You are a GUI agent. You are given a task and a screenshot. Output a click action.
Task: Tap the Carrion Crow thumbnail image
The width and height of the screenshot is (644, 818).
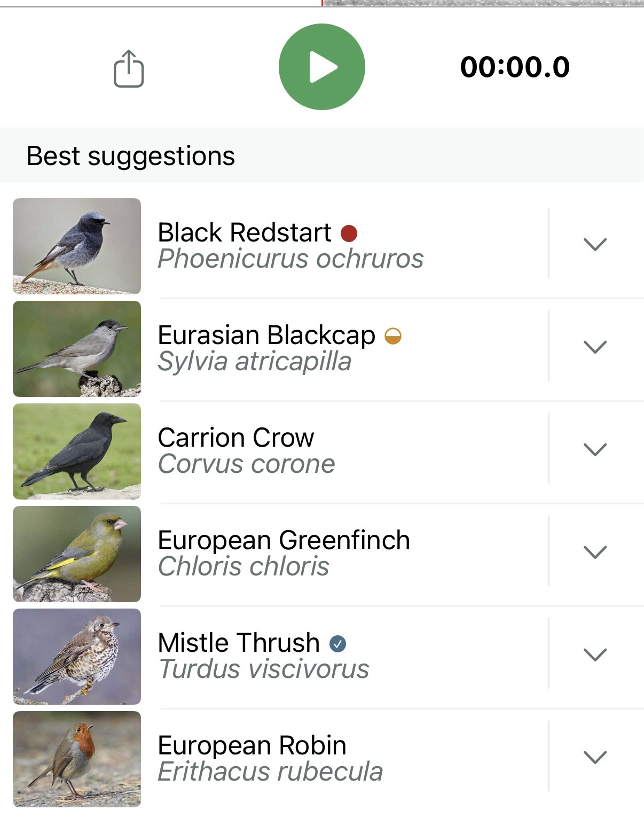tap(77, 451)
